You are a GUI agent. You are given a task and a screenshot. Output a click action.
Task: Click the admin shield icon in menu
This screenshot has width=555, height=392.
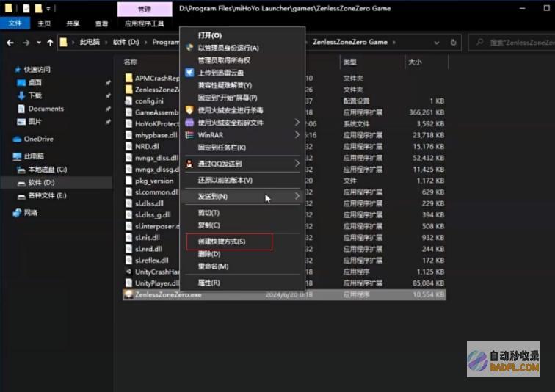click(x=189, y=48)
